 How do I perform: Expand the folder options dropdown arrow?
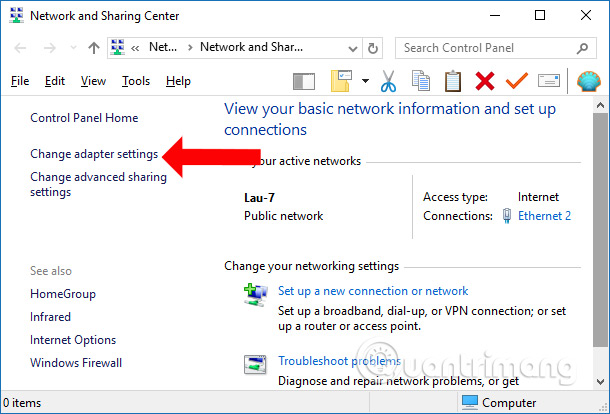[365, 81]
